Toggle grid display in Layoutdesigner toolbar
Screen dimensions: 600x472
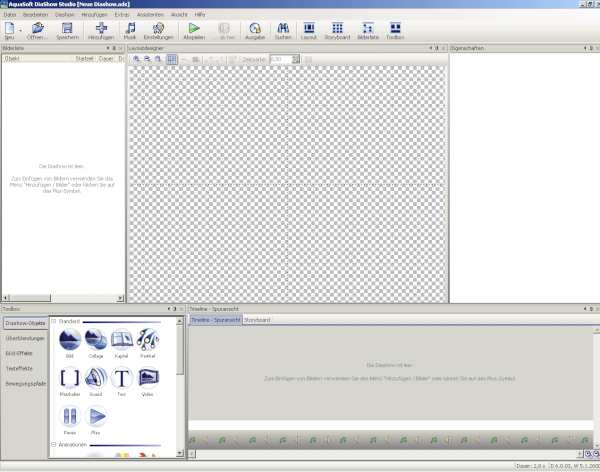tap(172, 60)
